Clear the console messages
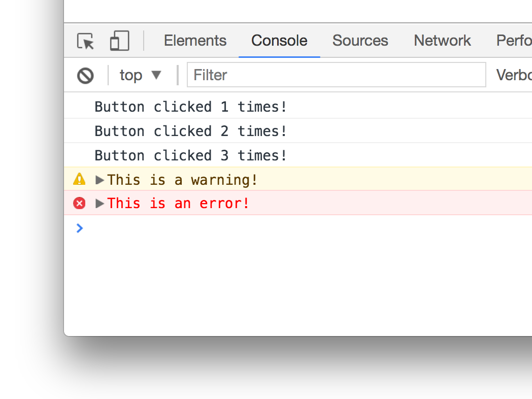532x399 pixels. (85, 75)
